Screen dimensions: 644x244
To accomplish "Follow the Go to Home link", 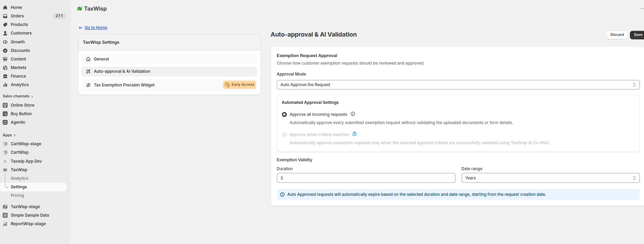I will click(x=96, y=28).
